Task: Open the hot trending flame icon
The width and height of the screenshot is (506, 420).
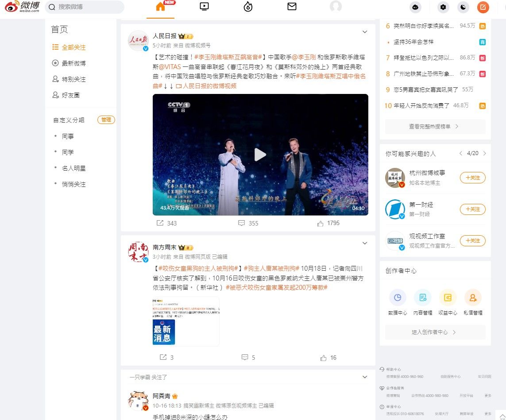Action: click(248, 7)
